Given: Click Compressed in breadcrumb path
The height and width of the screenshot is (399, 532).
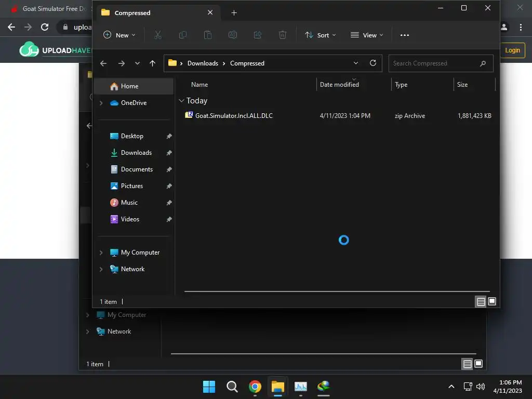Looking at the screenshot, I should 247,63.
